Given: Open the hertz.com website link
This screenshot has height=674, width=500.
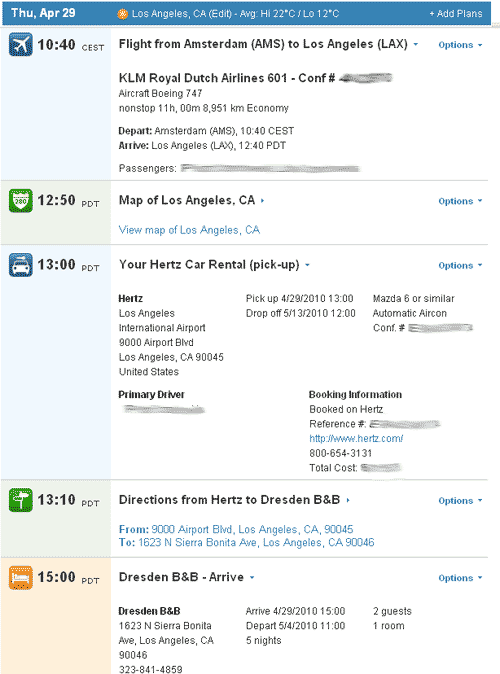Looking at the screenshot, I should [356, 438].
